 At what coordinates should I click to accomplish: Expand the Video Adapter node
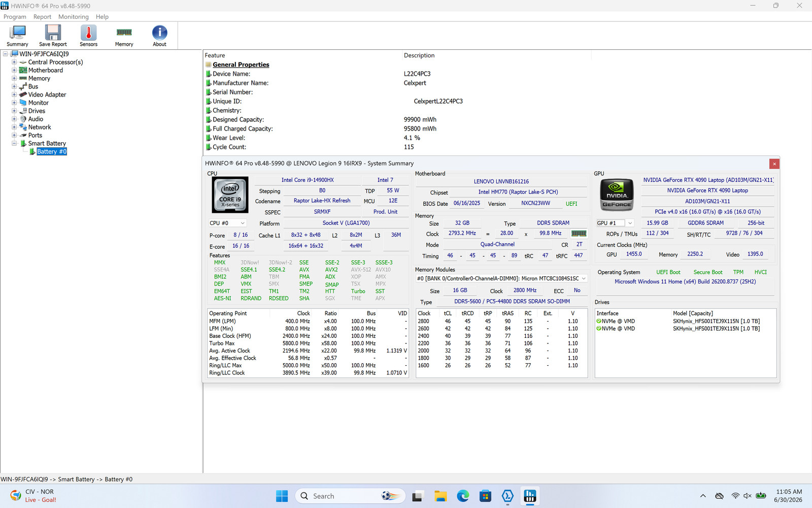[14, 94]
